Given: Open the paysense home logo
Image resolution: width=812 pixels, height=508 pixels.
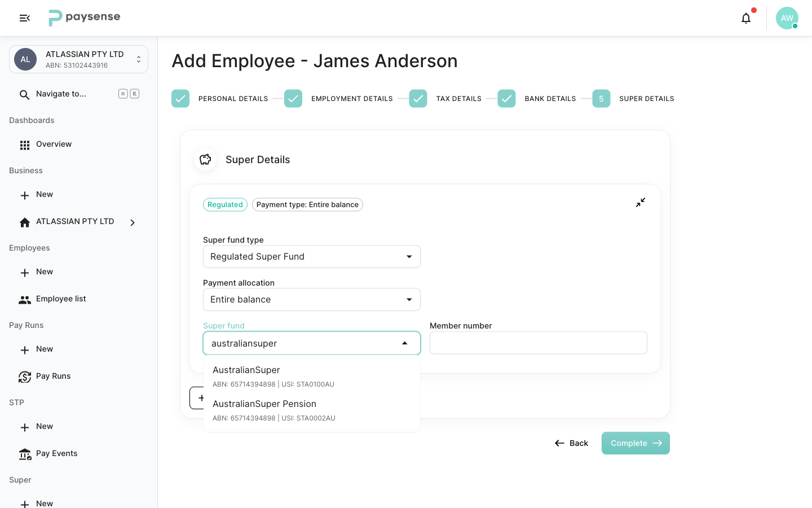Looking at the screenshot, I should click(x=84, y=18).
